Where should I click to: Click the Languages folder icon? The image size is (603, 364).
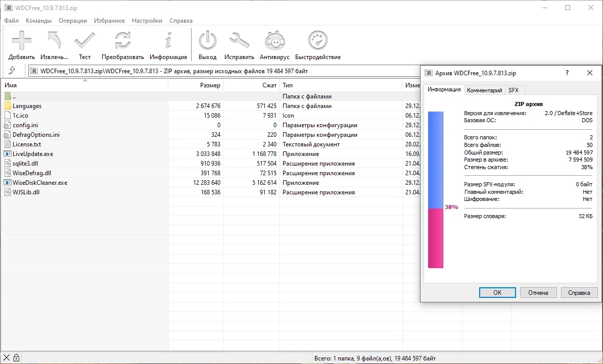coord(8,106)
